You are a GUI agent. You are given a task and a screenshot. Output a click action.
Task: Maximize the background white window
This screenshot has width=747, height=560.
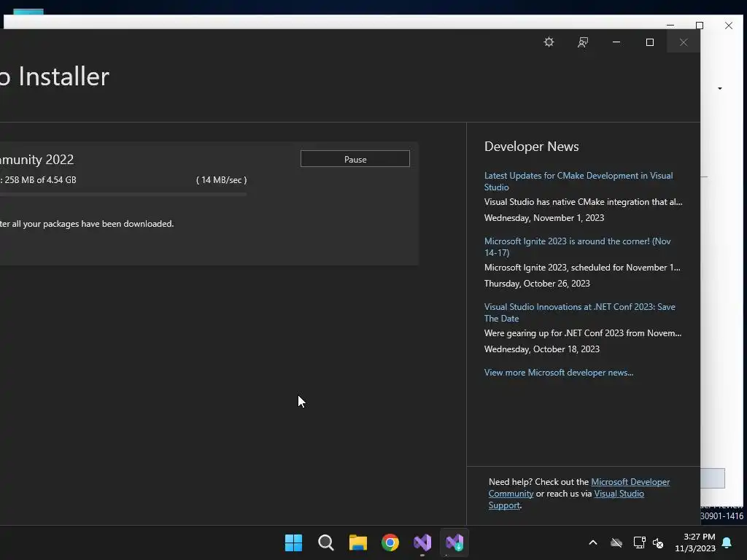(700, 26)
